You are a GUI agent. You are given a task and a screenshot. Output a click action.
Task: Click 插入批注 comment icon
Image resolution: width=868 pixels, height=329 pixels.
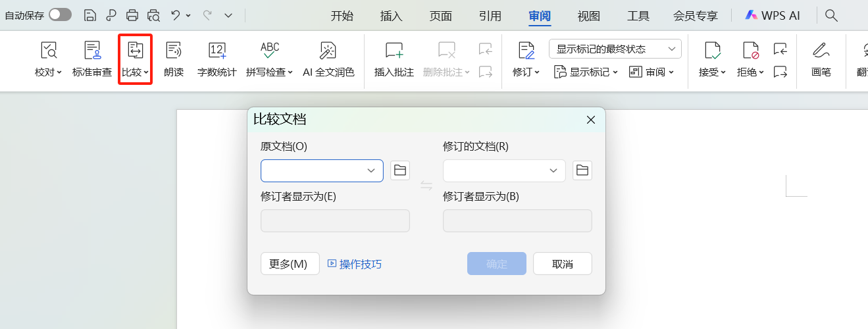tap(394, 50)
